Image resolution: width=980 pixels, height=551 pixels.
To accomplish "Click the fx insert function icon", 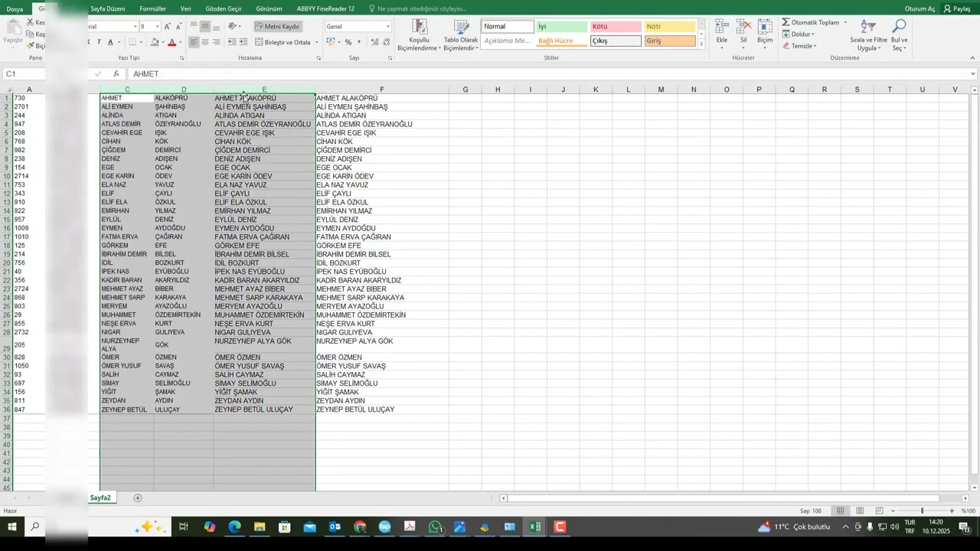I will [116, 74].
